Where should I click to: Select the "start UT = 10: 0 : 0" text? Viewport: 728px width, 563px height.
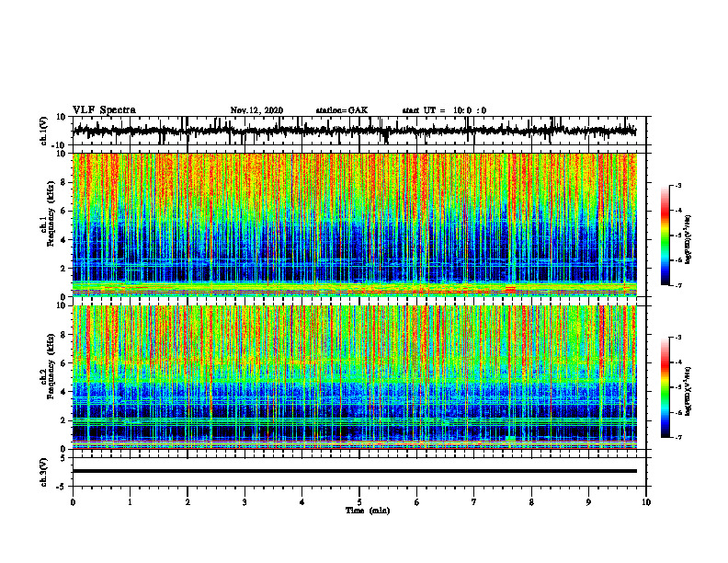click(444, 110)
